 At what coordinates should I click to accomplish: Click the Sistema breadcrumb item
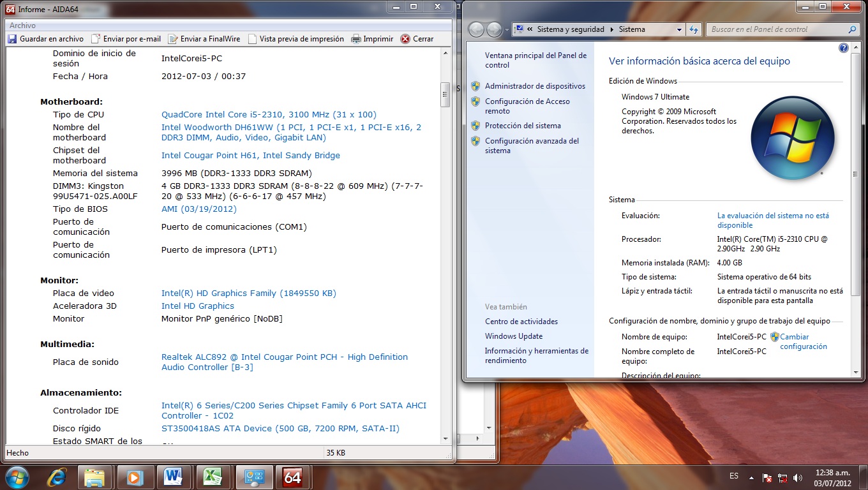[x=632, y=29]
